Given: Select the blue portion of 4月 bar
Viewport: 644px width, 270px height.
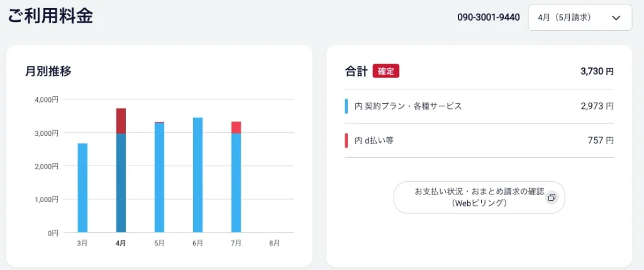Looking at the screenshot, I should click(121, 183).
